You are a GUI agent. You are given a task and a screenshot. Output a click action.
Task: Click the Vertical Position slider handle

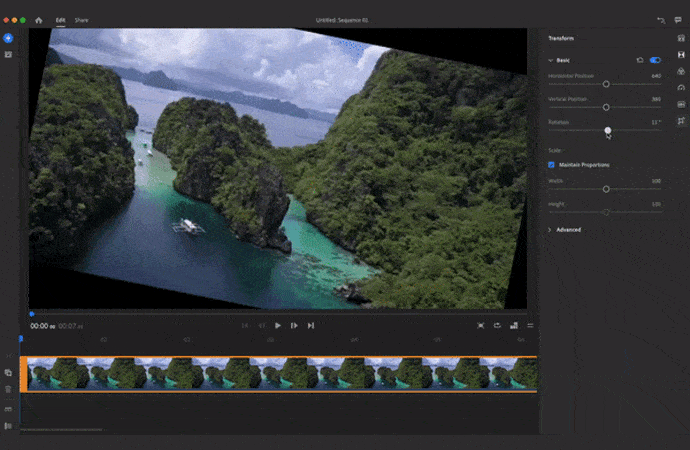(606, 107)
